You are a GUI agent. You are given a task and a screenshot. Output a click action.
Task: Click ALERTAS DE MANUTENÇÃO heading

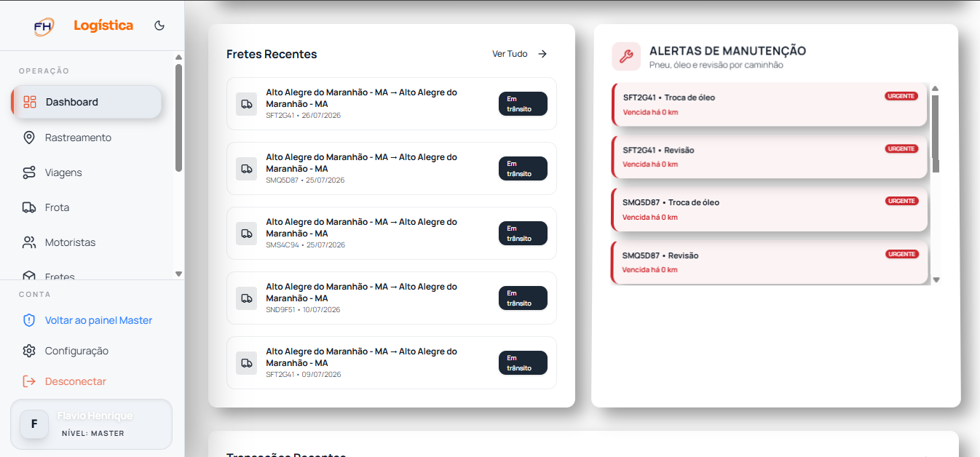point(727,51)
